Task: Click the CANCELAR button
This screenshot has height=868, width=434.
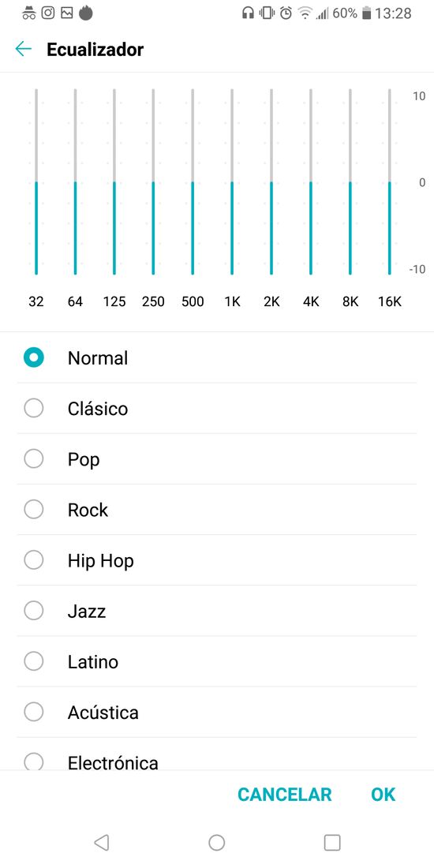Action: click(x=285, y=795)
